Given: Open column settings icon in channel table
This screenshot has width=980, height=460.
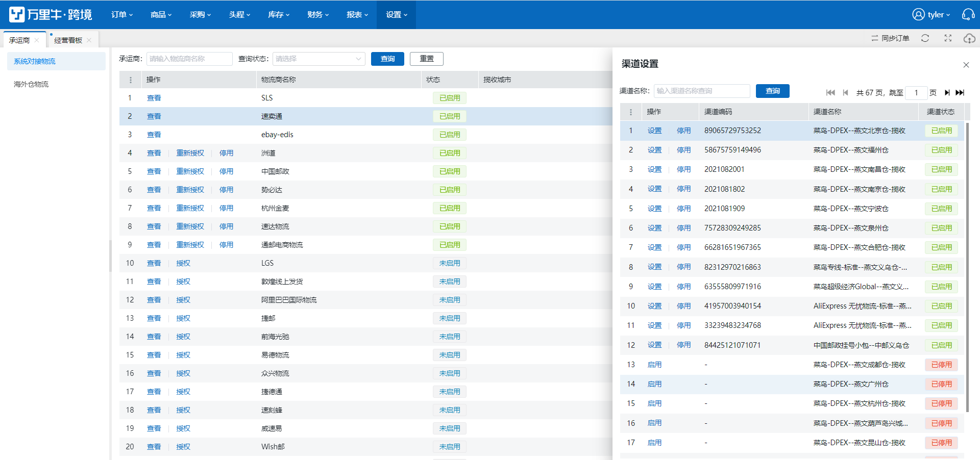Looking at the screenshot, I should coord(631,112).
